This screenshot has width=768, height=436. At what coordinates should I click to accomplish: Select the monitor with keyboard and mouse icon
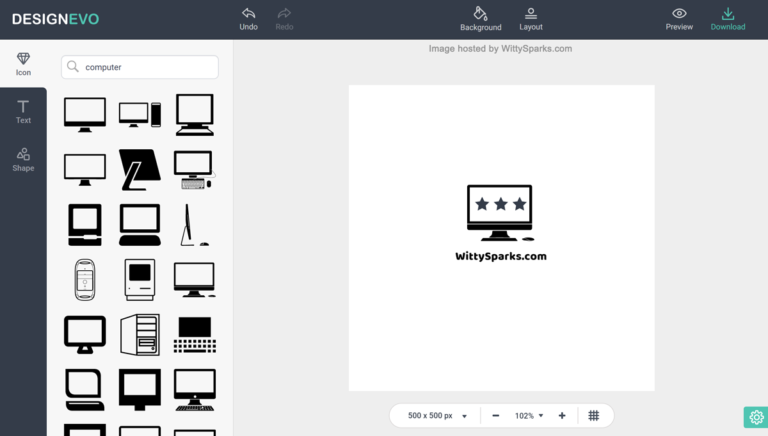coord(194,170)
